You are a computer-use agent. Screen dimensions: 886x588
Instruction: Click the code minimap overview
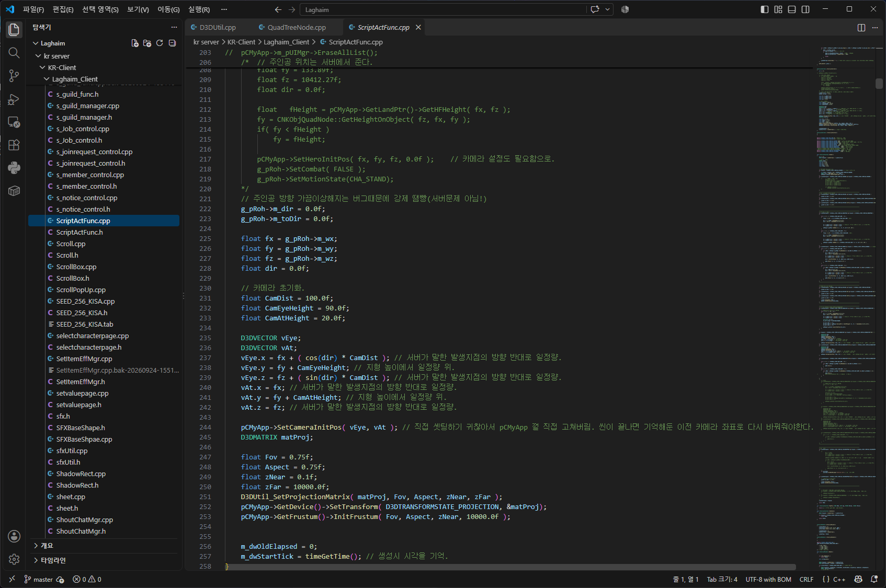[846, 308]
